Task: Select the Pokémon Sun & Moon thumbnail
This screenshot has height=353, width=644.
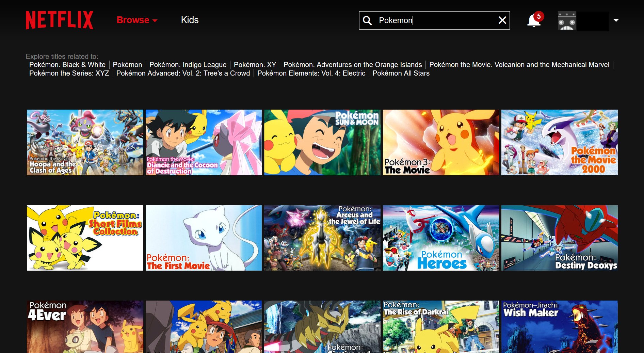Action: click(x=322, y=142)
